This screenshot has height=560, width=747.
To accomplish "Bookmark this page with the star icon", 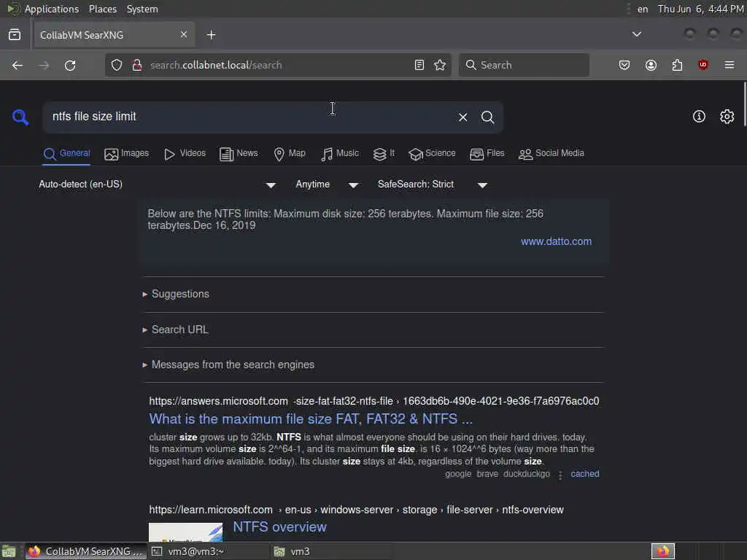I will [x=440, y=65].
